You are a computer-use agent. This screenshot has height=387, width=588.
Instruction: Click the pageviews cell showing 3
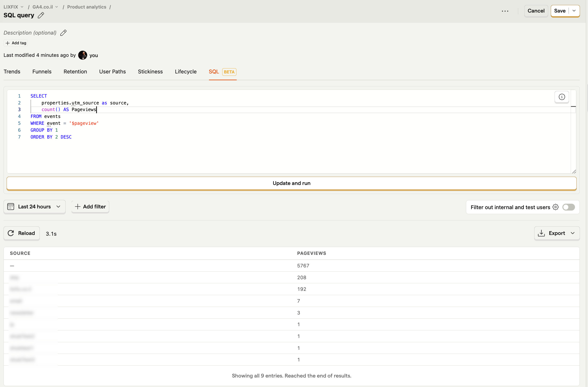tap(299, 313)
